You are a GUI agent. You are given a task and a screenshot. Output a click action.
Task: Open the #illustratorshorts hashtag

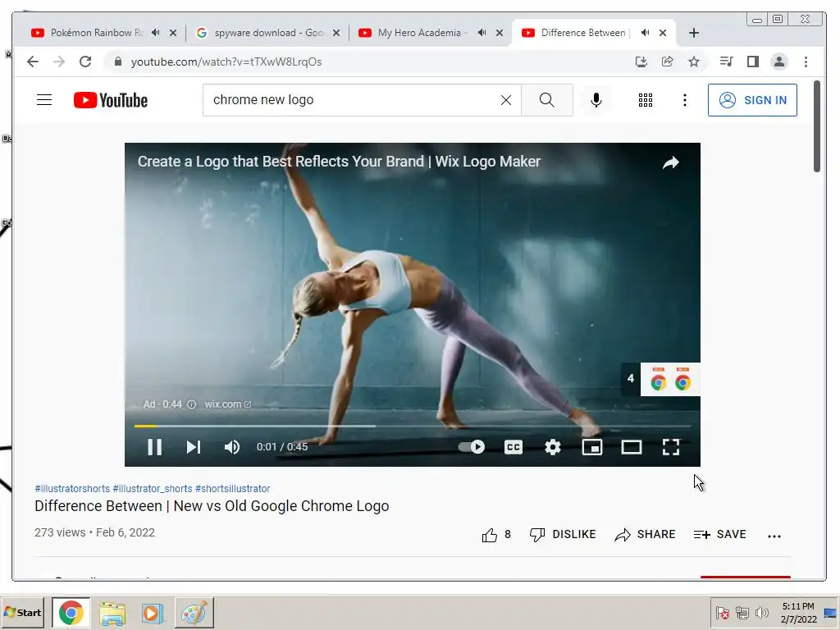72,489
